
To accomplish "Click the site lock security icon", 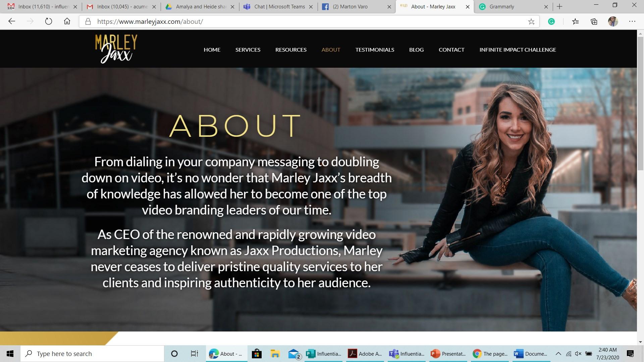I will pos(88,21).
